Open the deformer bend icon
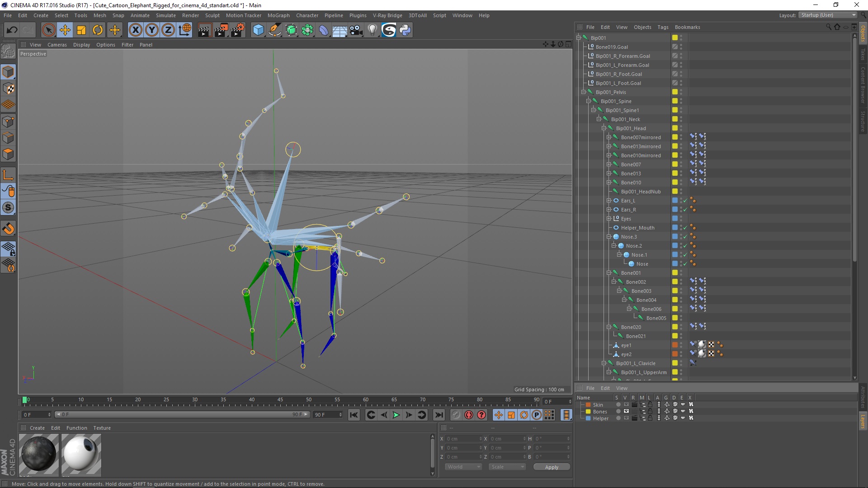 tap(324, 30)
